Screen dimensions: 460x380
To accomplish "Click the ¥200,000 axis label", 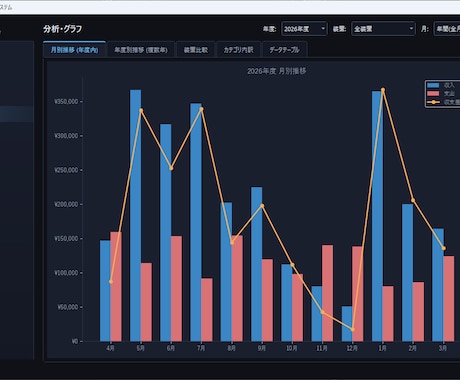I will coord(66,204).
